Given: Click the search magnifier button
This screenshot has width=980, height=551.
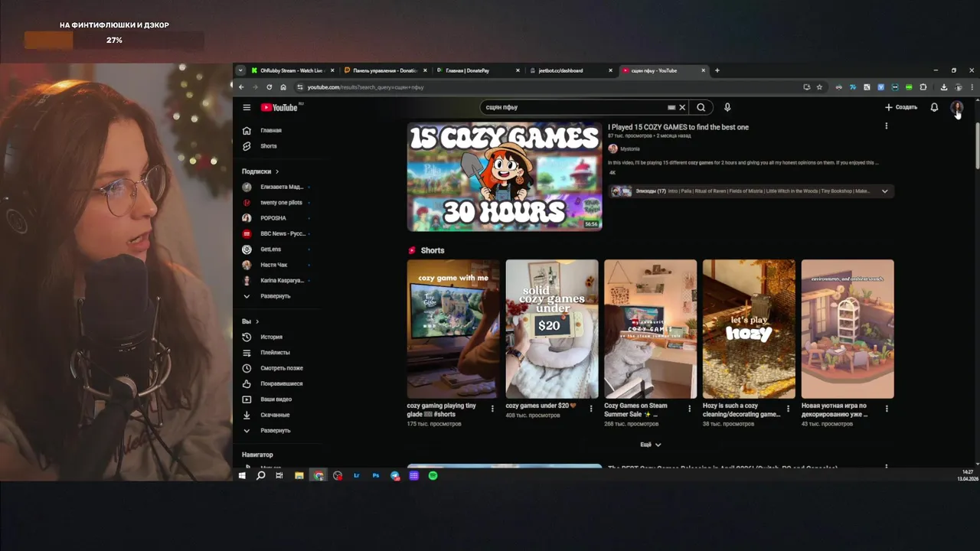Looking at the screenshot, I should (x=701, y=107).
